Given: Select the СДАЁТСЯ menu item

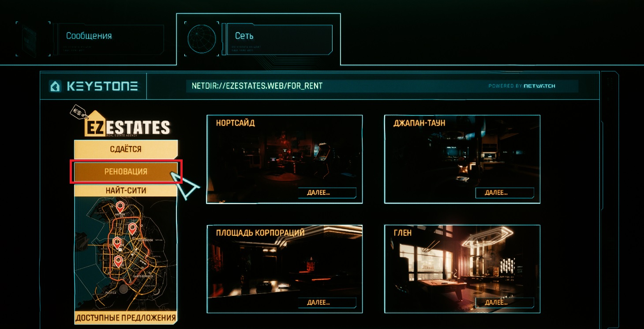Looking at the screenshot, I should [126, 149].
